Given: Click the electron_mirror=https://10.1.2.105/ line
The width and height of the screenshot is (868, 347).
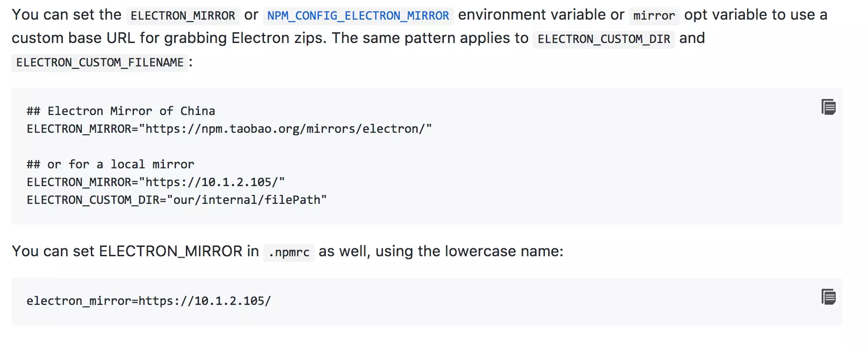Looking at the screenshot, I should pyautogui.click(x=149, y=301).
